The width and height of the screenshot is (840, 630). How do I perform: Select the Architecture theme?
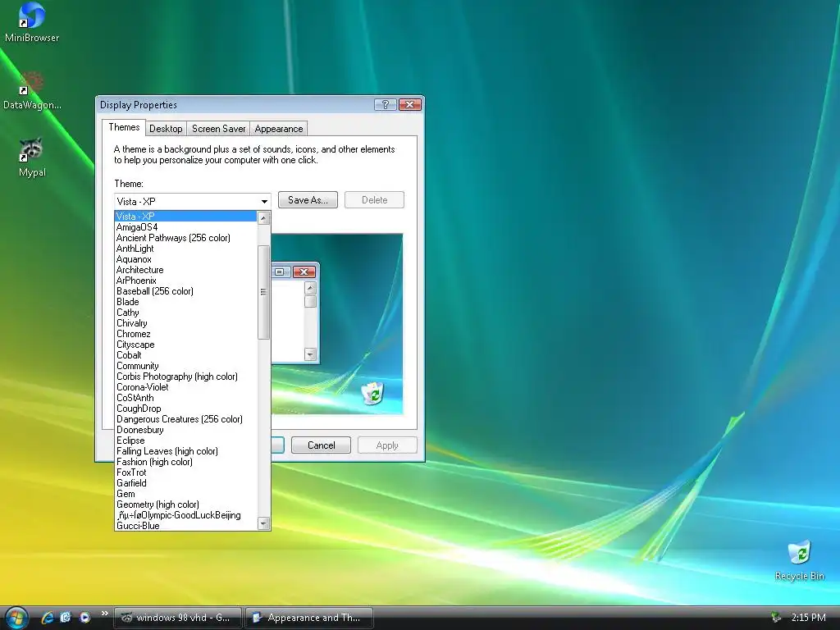click(x=186, y=270)
